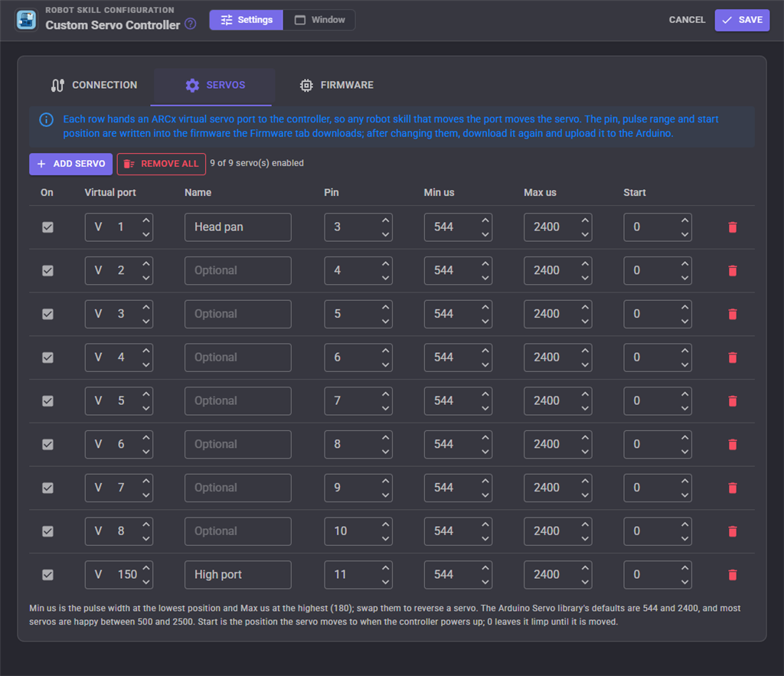The width and height of the screenshot is (784, 676).
Task: Delete the High port servo row
Action: [x=733, y=576]
